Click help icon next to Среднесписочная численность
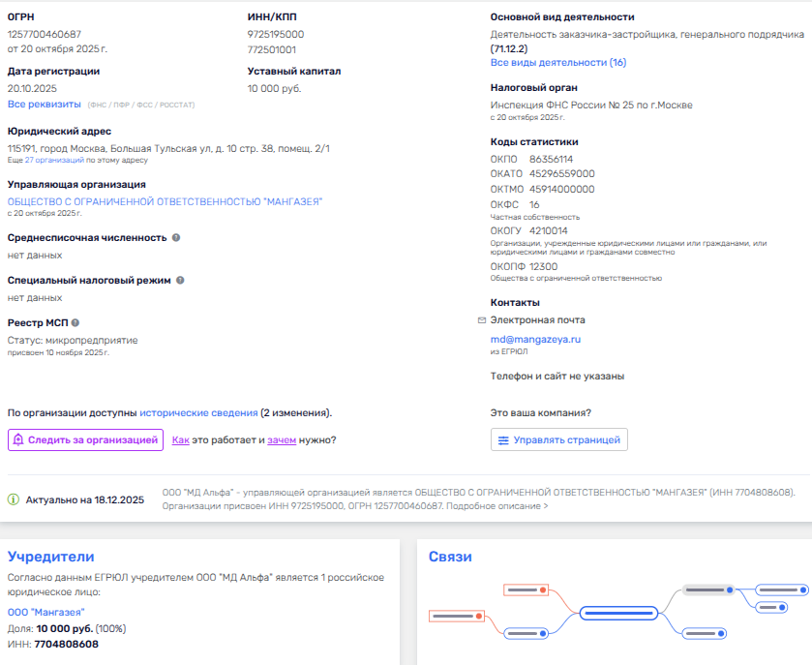 coord(176,237)
